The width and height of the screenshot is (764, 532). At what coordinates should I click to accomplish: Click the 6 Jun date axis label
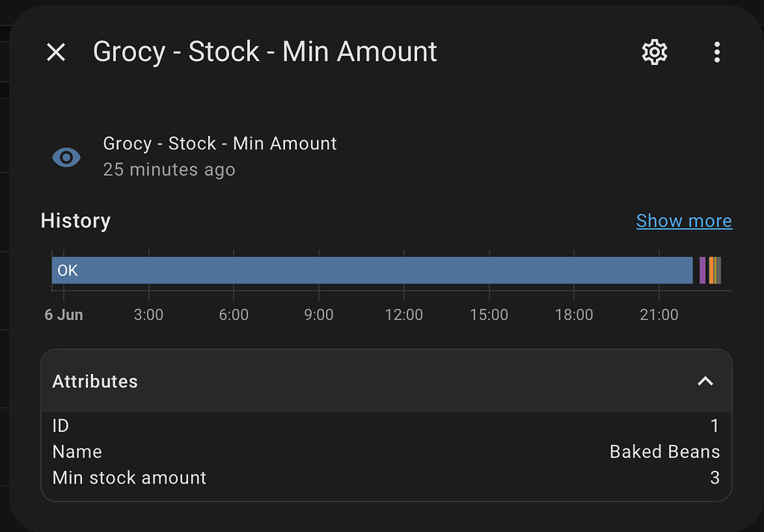[64, 315]
